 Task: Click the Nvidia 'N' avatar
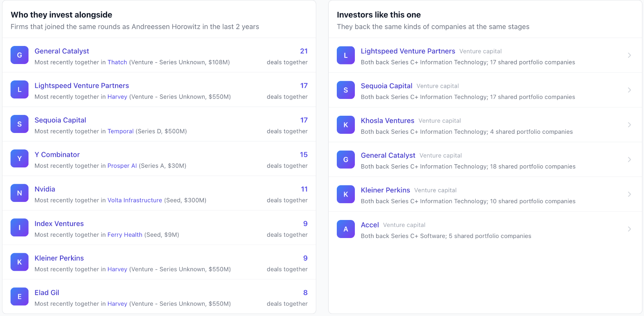19,193
